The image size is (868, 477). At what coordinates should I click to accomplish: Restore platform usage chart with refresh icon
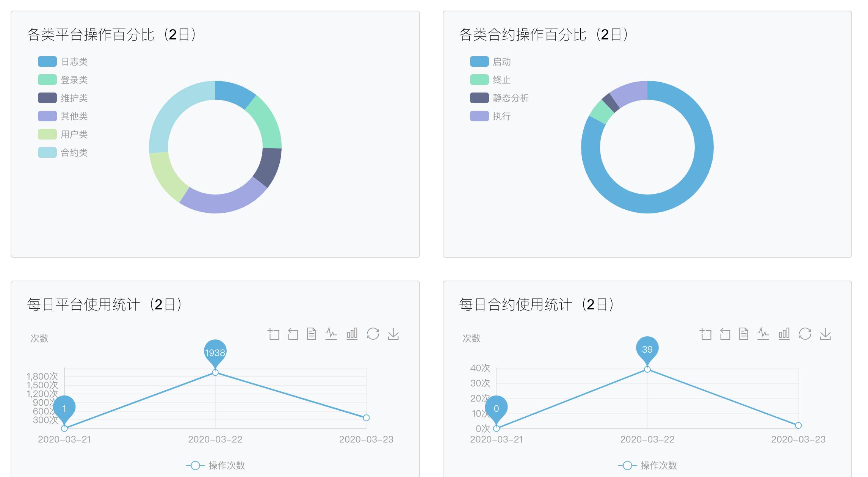click(x=373, y=334)
